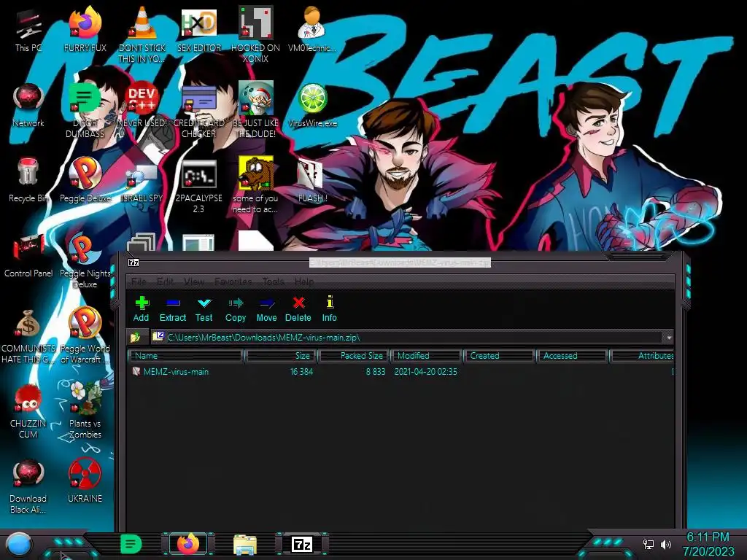Select the VLC cone desktop icon

(142, 34)
